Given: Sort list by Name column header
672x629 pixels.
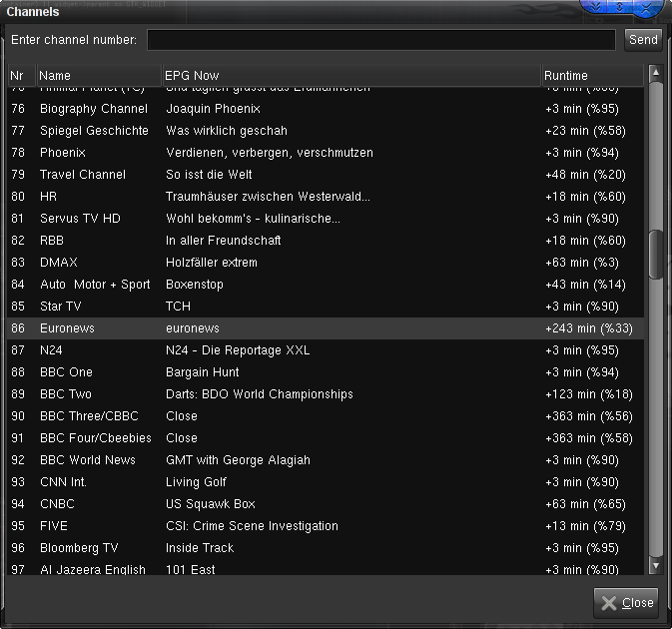Looking at the screenshot, I should 99,76.
